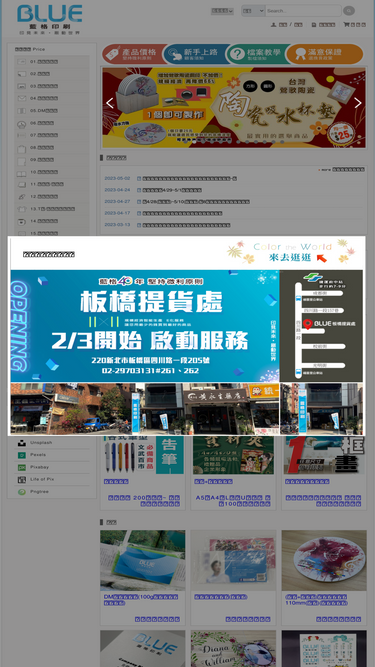Show the previous banner slide
Screen dimensions: 375x667
pyautogui.click(x=110, y=103)
